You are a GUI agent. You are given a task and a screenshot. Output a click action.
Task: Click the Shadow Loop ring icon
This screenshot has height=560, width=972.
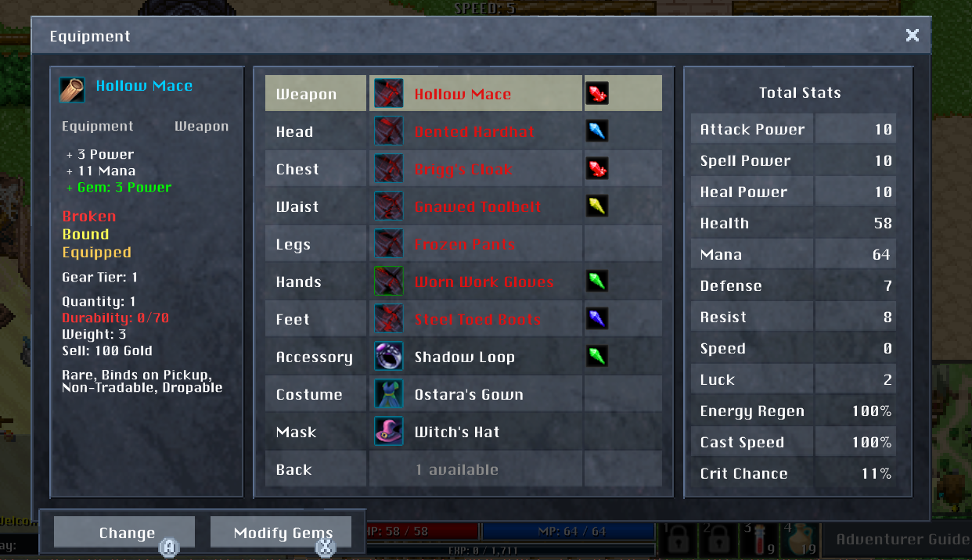(389, 357)
